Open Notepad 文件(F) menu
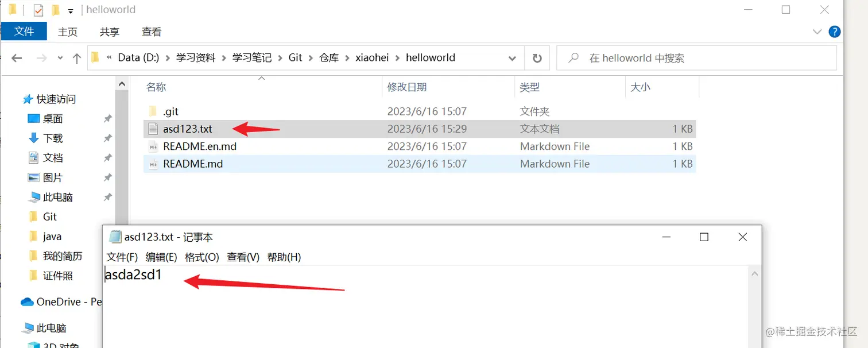 pos(122,257)
